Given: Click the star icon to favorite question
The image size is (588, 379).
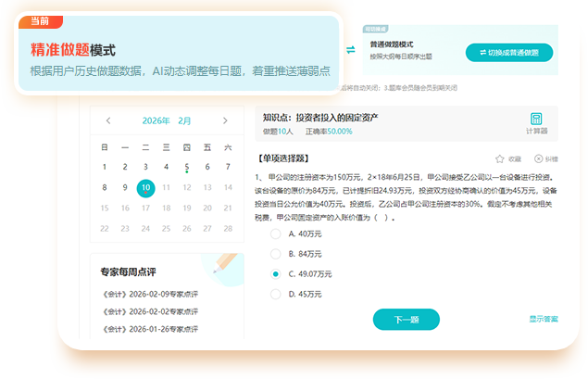Looking at the screenshot, I should pyautogui.click(x=501, y=159).
